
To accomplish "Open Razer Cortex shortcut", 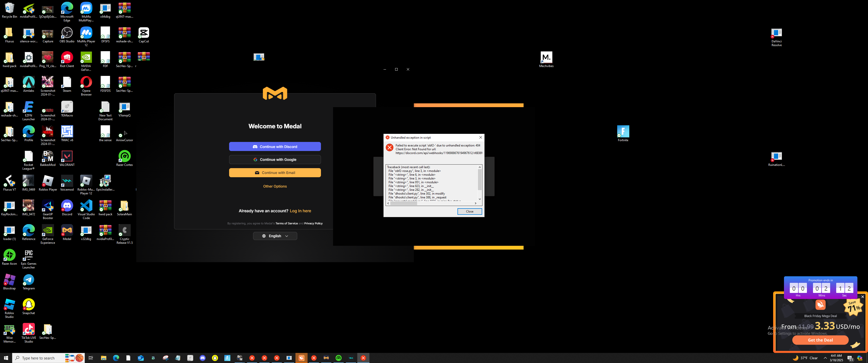I will (x=124, y=157).
